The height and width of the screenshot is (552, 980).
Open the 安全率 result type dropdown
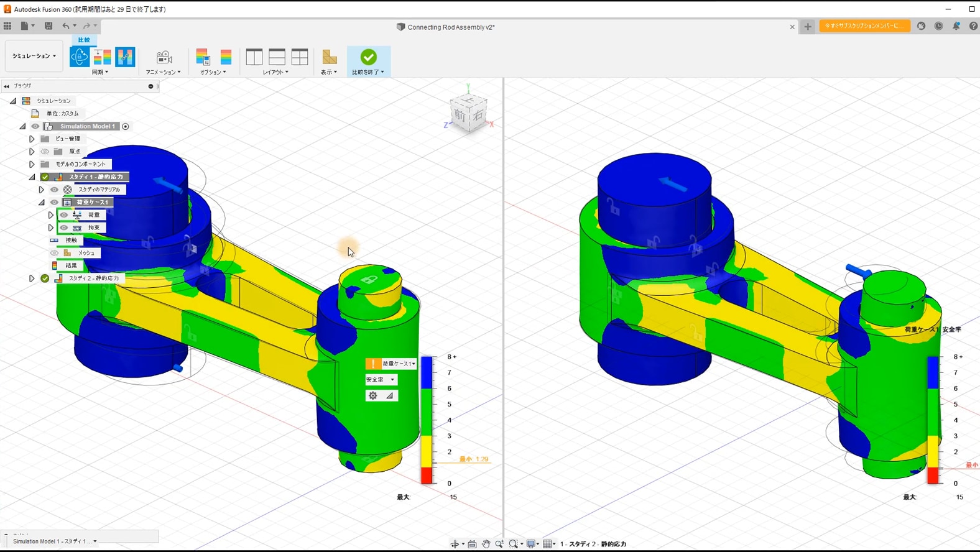tap(381, 379)
